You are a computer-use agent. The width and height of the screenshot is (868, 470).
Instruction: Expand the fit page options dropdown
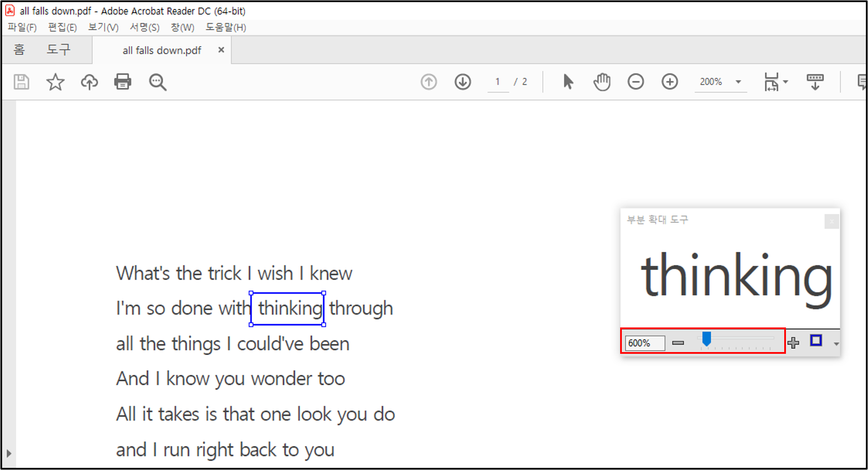pyautogui.click(x=786, y=82)
